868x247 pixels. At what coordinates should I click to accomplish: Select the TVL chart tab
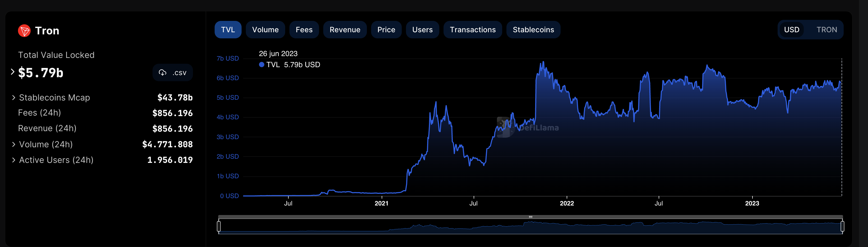pyautogui.click(x=228, y=30)
